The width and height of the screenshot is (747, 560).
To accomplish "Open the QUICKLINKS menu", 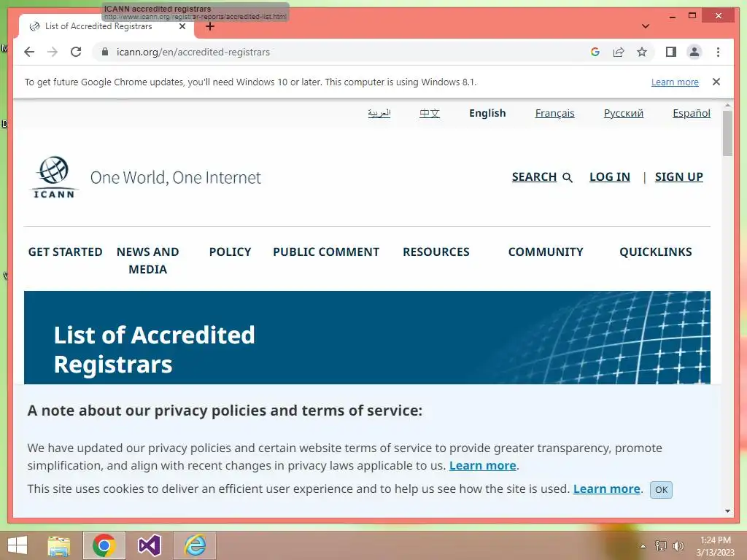I will coord(656,252).
